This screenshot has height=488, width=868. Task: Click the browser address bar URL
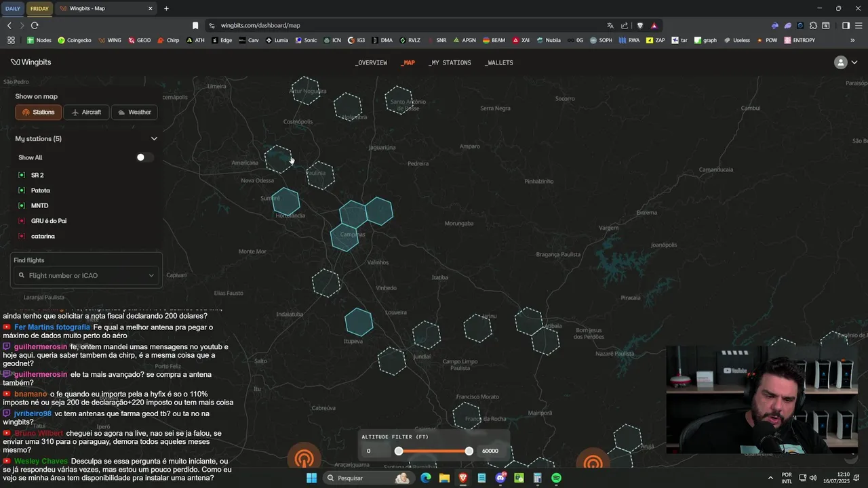tap(260, 25)
